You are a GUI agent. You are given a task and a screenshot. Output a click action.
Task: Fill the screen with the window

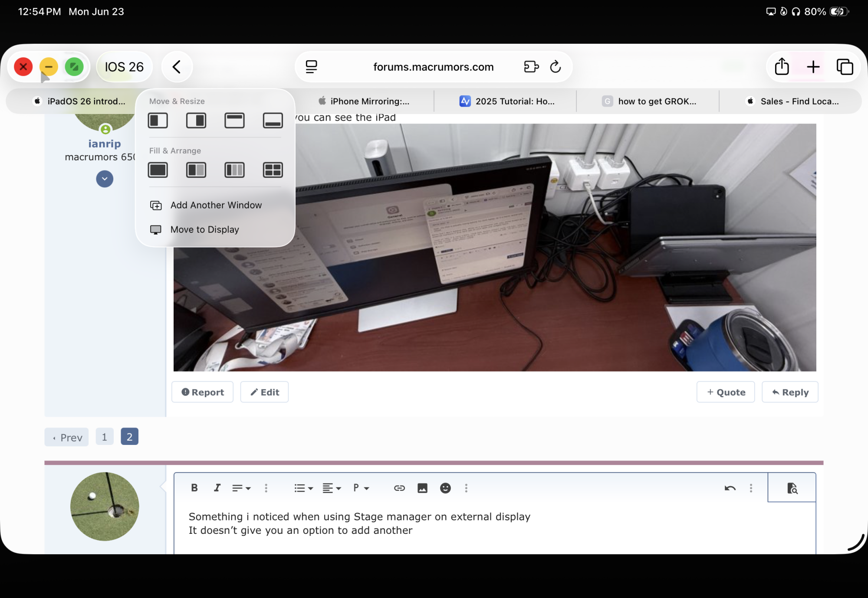tap(158, 170)
